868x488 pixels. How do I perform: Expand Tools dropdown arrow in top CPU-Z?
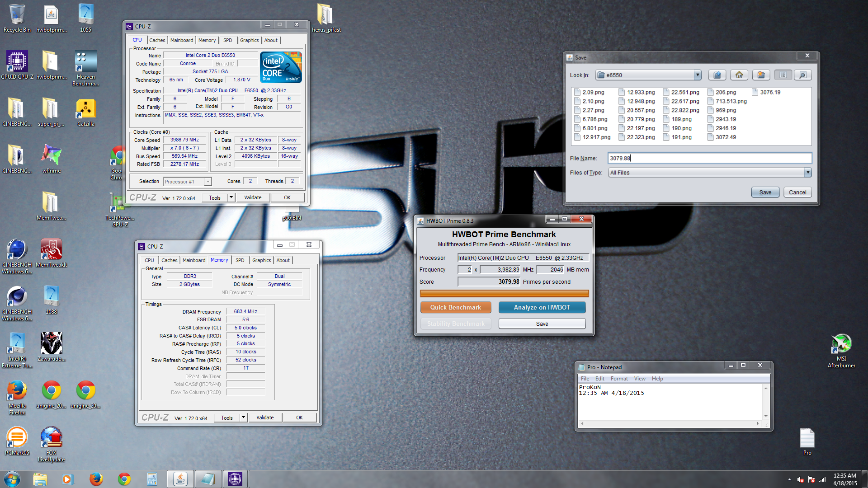231,197
